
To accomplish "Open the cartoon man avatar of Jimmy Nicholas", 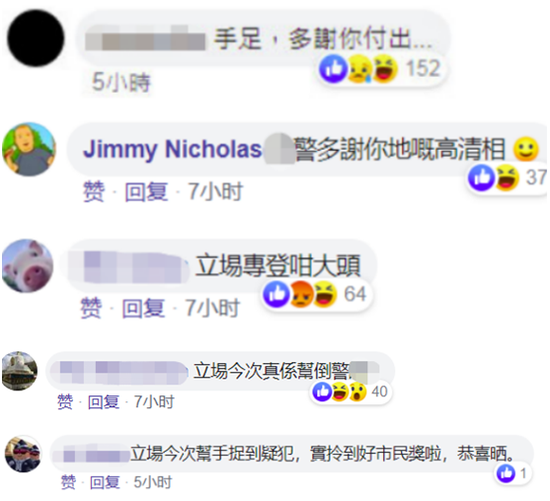I will pos(29,149).
